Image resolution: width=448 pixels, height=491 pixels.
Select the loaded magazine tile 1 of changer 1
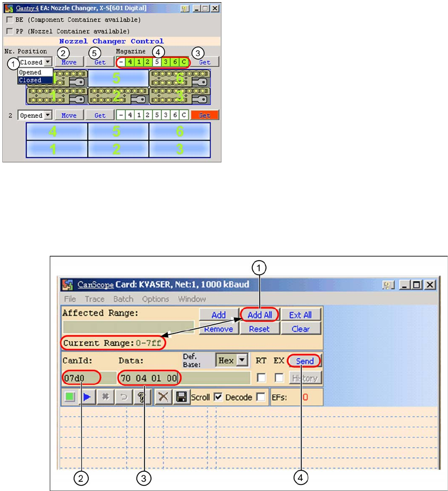tap(57, 96)
